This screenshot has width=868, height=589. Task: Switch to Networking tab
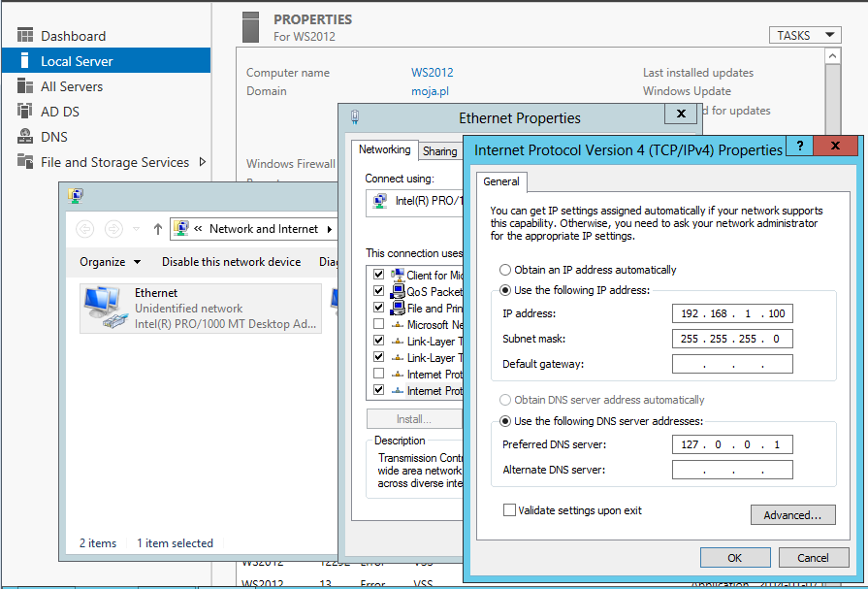pos(385,149)
